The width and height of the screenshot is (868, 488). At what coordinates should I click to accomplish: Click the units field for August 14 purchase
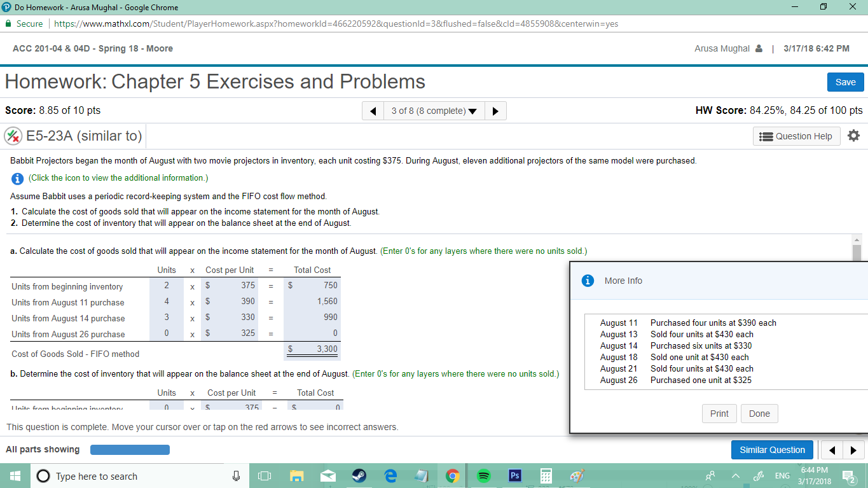tap(167, 317)
